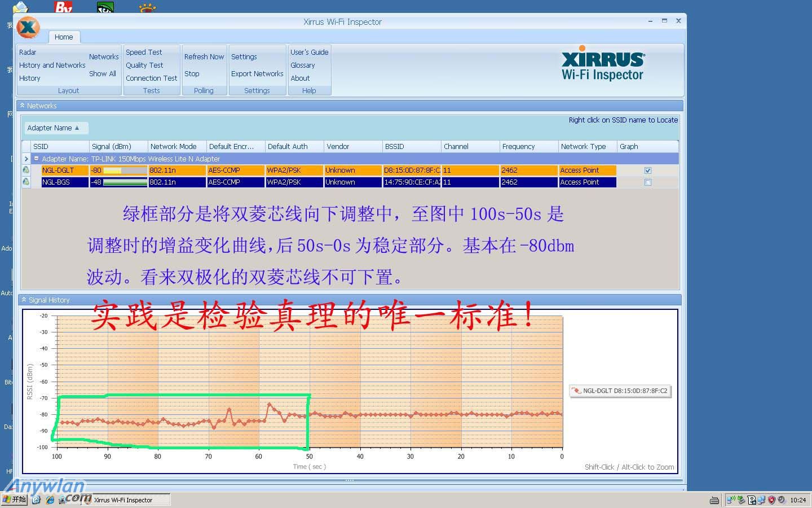The height and width of the screenshot is (508, 812).
Task: Choose History and Networks layout
Action: (x=52, y=65)
